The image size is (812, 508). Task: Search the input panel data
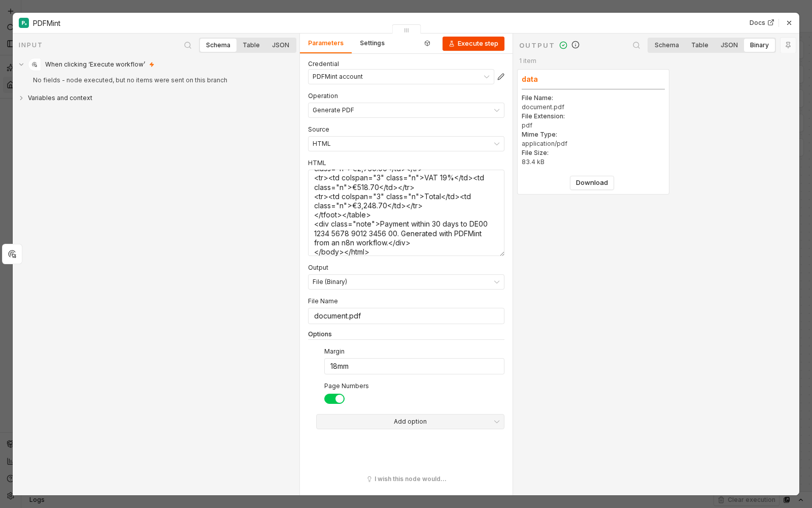point(188,45)
